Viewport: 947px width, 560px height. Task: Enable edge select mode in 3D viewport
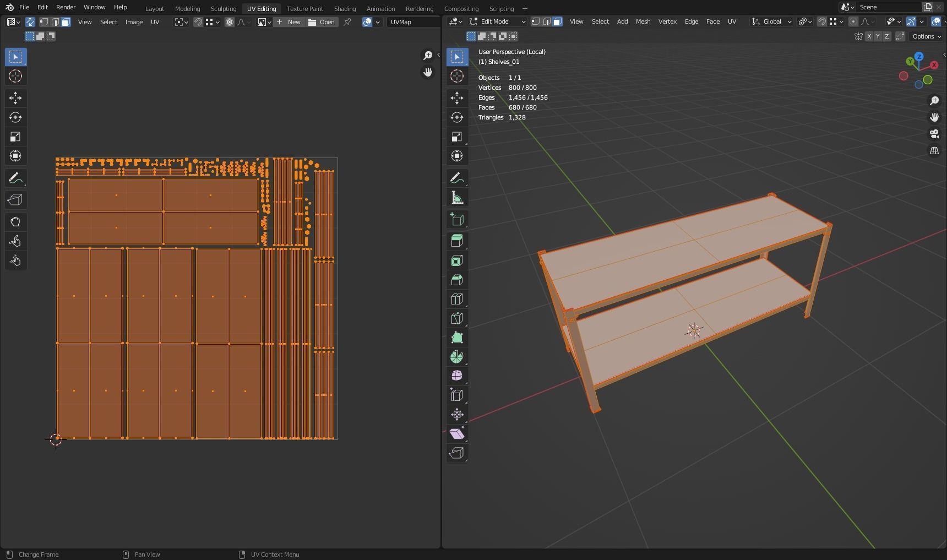pos(546,21)
